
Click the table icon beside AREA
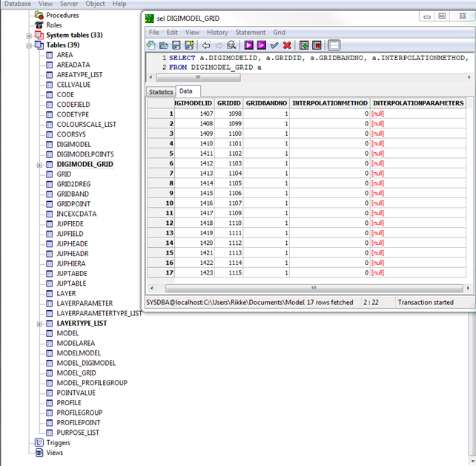click(x=49, y=55)
